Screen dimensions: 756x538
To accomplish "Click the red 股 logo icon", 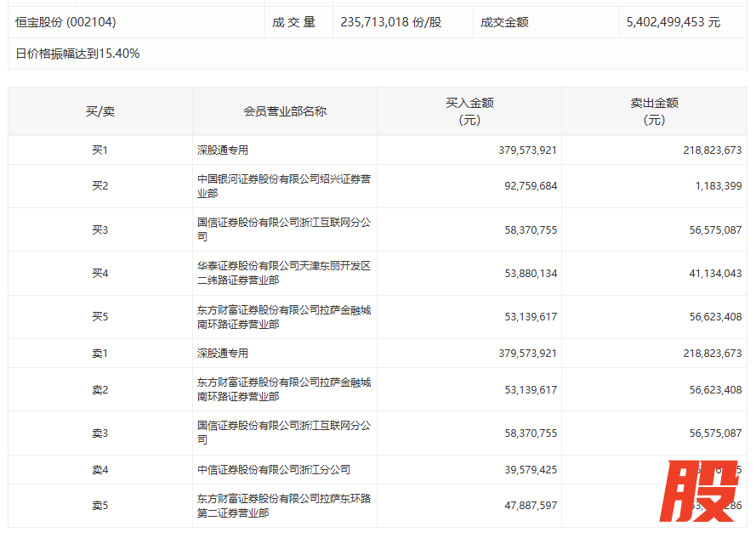I will 702,491.
